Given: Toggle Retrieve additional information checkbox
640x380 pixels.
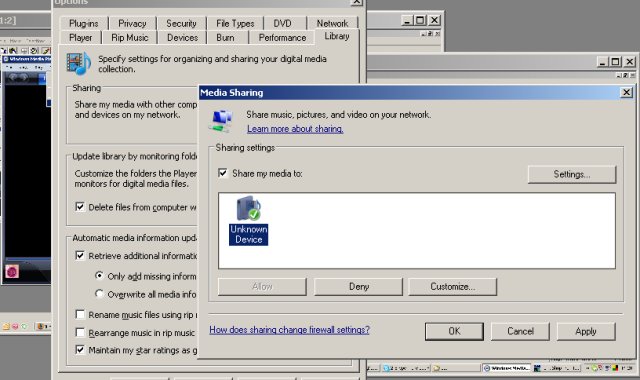Looking at the screenshot, I should pos(80,256).
